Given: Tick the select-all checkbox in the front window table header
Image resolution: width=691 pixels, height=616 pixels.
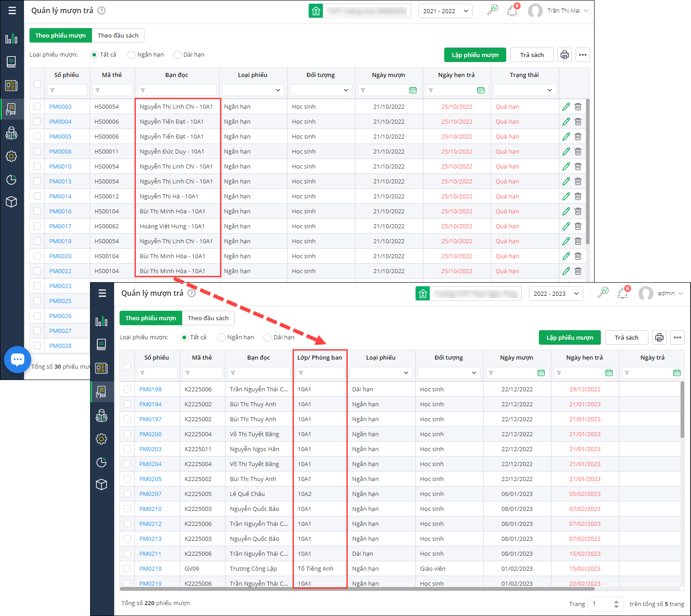Looking at the screenshot, I should coord(127,367).
